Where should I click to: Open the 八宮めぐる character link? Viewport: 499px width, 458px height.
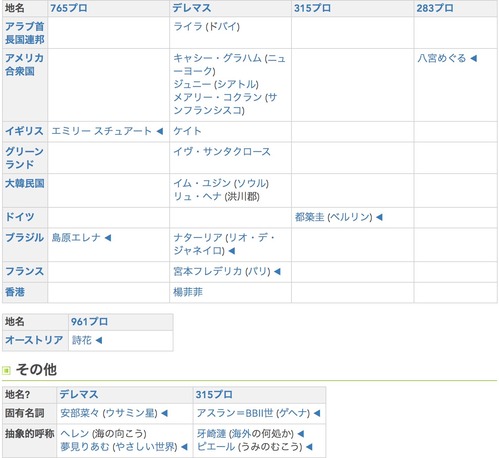click(x=442, y=58)
